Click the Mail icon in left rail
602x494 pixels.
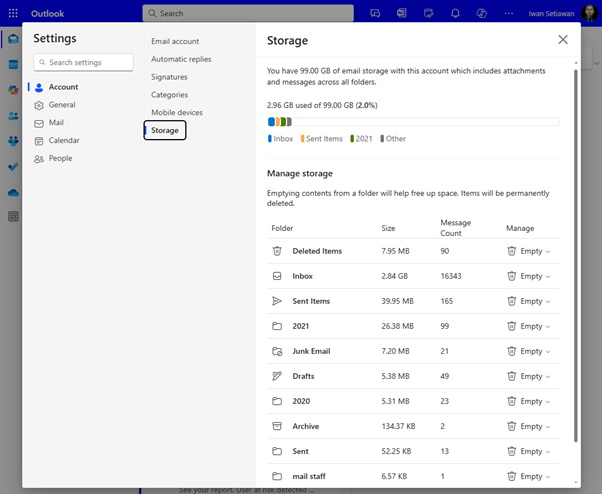click(x=13, y=39)
